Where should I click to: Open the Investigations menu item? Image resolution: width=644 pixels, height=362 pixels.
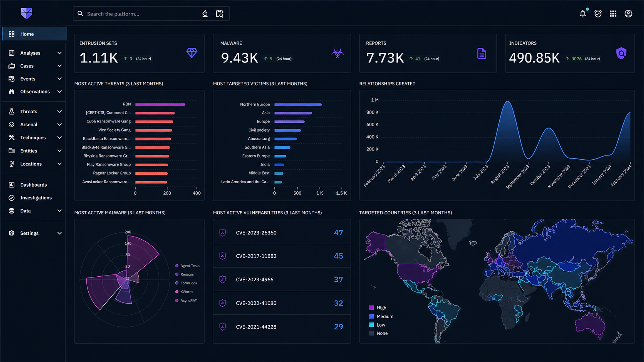(34, 198)
